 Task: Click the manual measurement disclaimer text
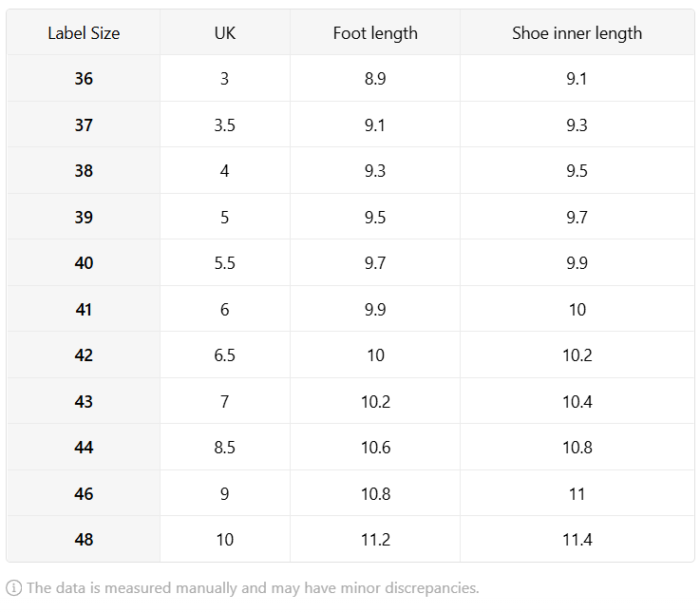(x=253, y=588)
